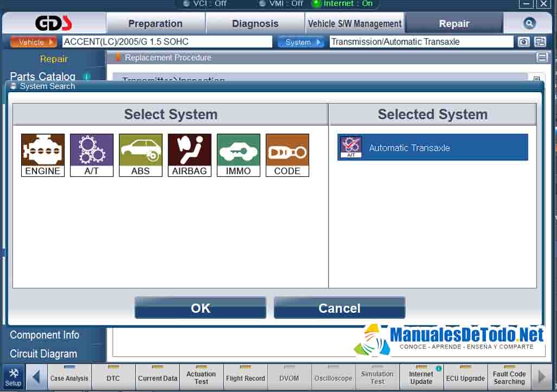Image resolution: width=557 pixels, height=392 pixels.
Task: Select the ENGINE system icon
Action: (x=43, y=155)
